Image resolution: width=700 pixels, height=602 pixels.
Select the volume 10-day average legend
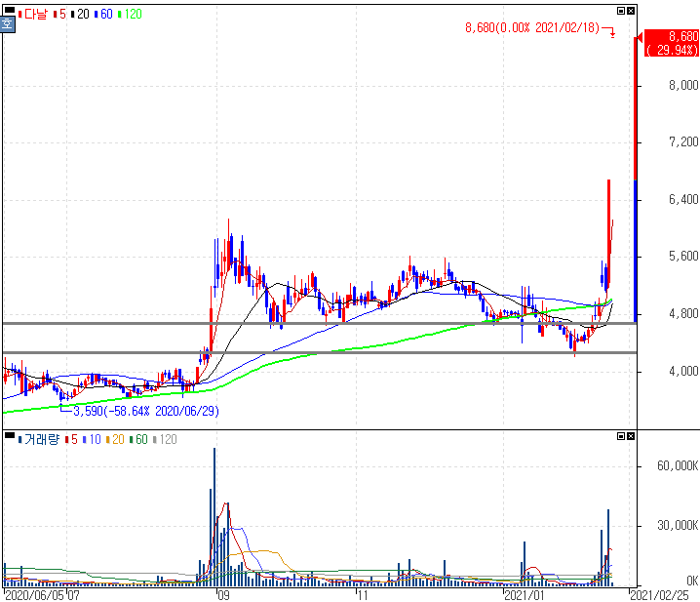(x=92, y=440)
